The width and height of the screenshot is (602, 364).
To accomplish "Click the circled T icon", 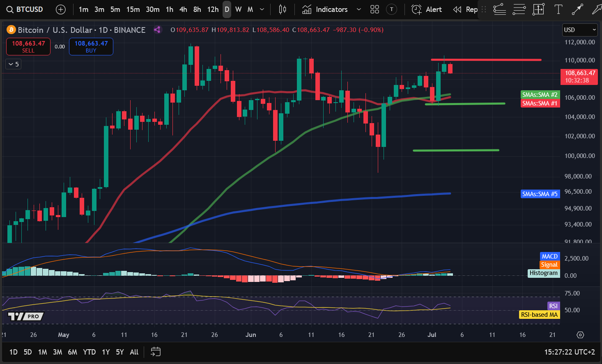I will click(x=392, y=9).
